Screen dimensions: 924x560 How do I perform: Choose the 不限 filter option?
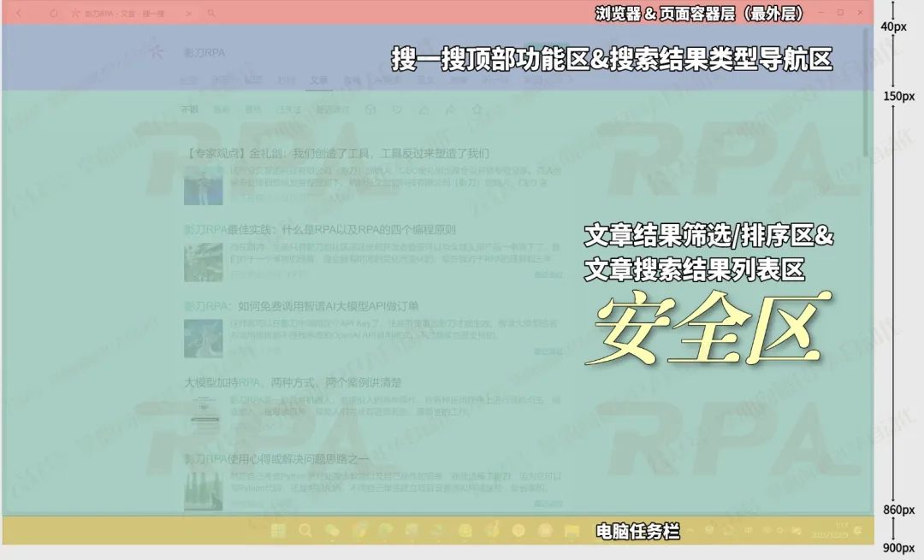(190, 109)
